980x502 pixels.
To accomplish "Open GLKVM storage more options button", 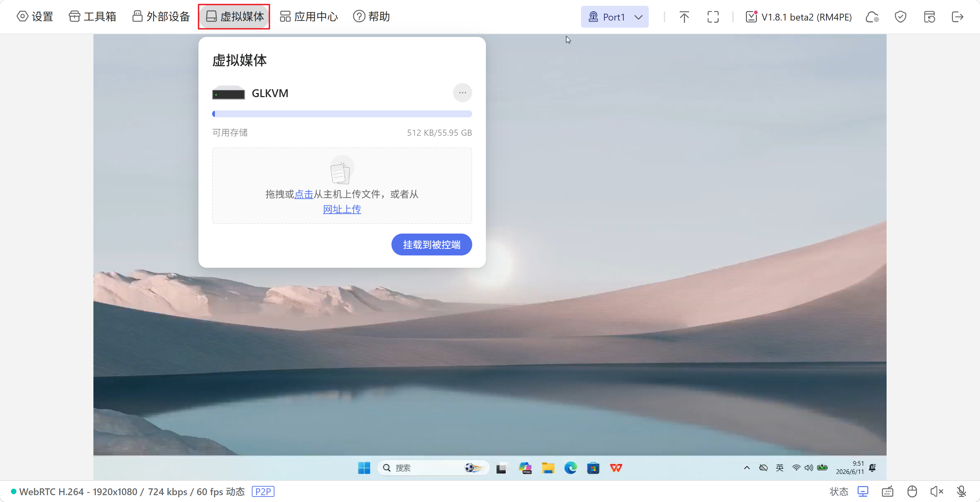I will click(462, 92).
